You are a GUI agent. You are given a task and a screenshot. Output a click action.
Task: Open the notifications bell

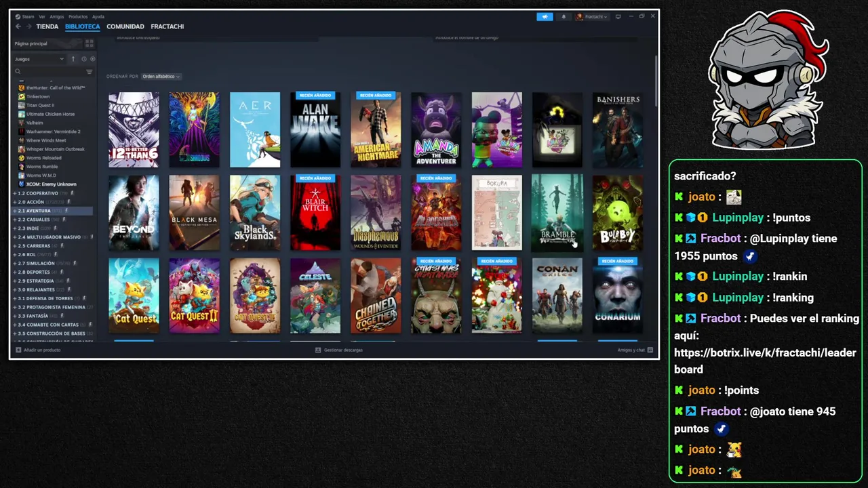coord(563,16)
